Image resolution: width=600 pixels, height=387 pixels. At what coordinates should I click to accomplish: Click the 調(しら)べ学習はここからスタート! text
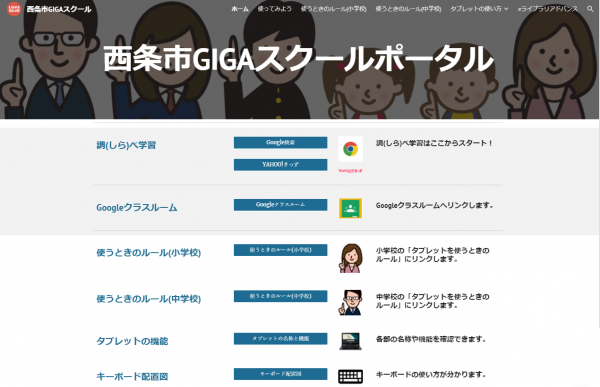[x=434, y=143]
